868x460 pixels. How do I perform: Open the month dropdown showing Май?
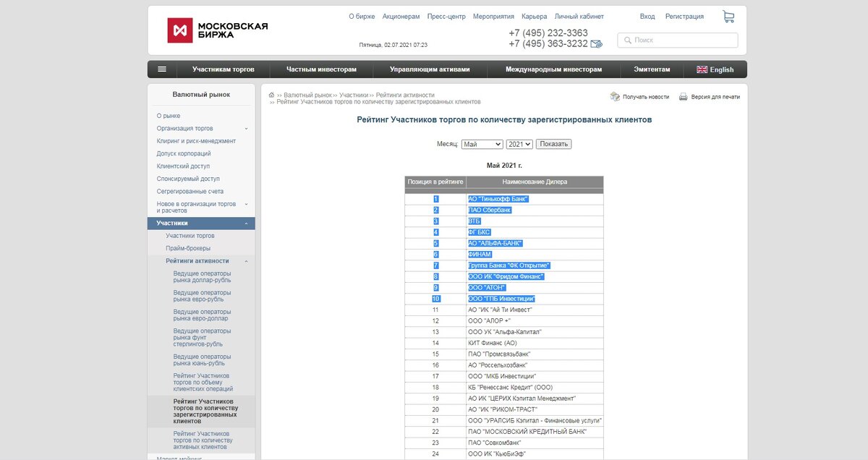tap(482, 144)
